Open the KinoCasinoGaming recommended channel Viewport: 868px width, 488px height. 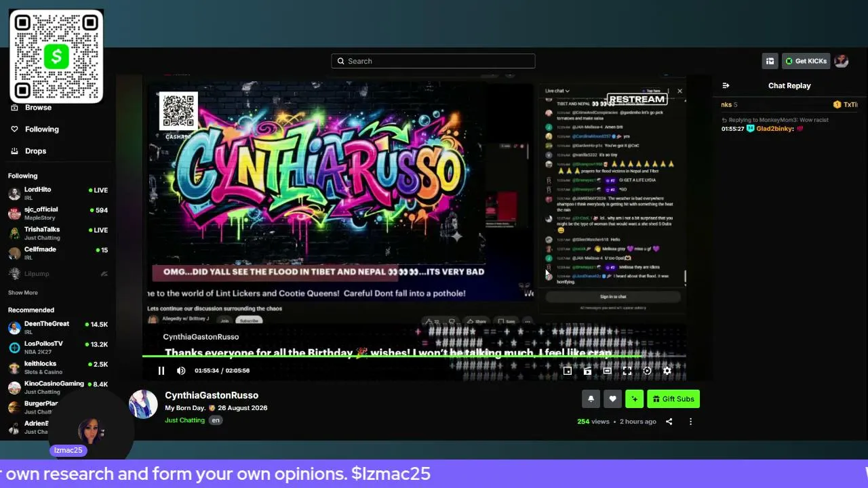58,387
